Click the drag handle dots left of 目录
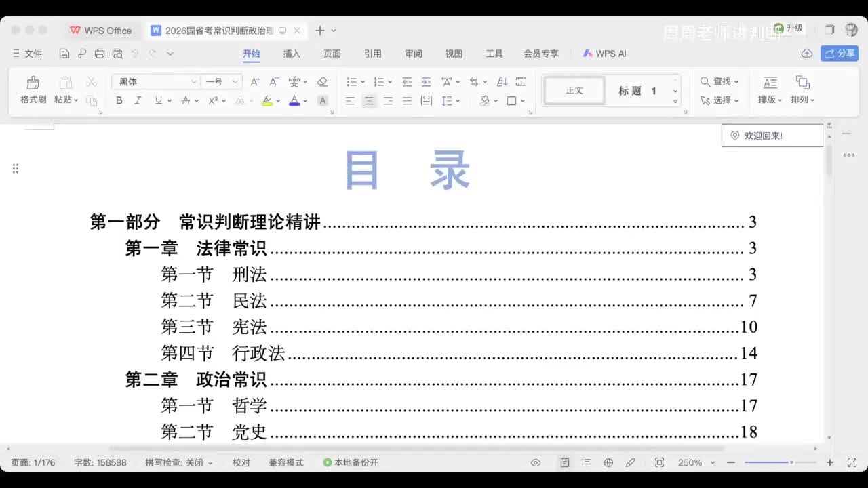 15,169
